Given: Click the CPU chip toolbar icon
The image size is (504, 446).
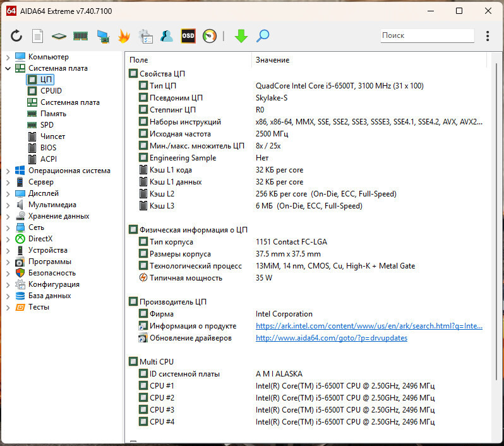Looking at the screenshot, I should point(59,36).
